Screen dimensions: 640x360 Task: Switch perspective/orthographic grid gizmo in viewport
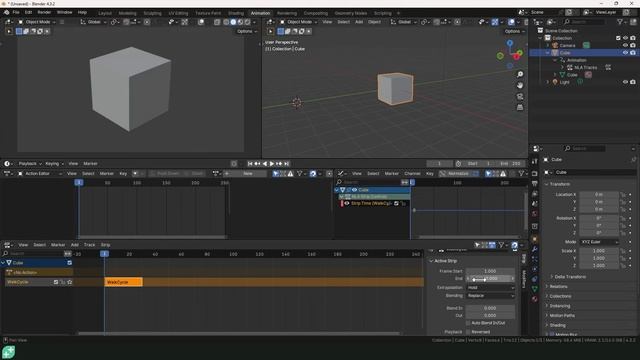point(520,107)
